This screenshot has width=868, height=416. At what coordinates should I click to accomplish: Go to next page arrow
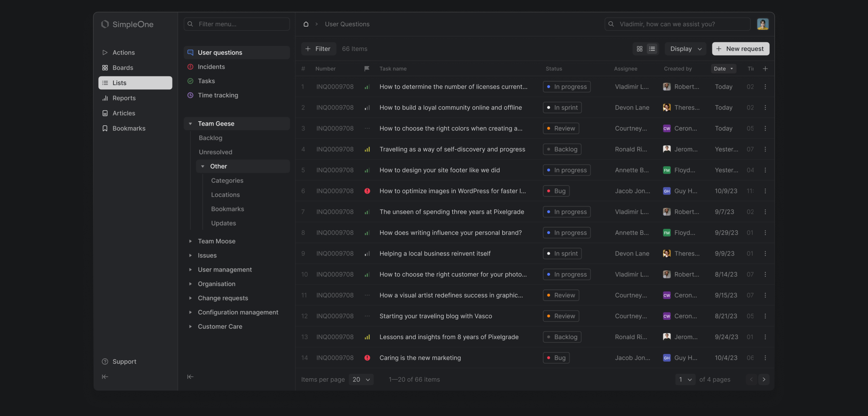click(x=764, y=379)
